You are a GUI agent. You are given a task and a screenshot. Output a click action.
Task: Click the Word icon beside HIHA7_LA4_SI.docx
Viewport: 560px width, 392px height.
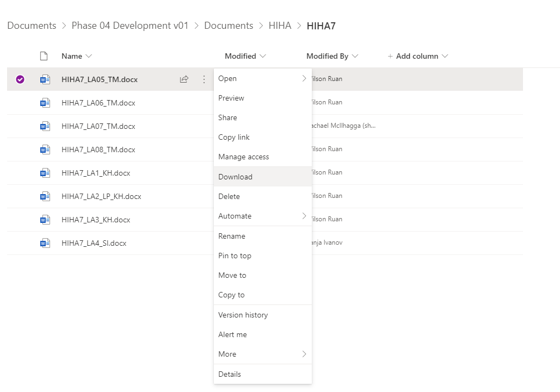tap(45, 243)
